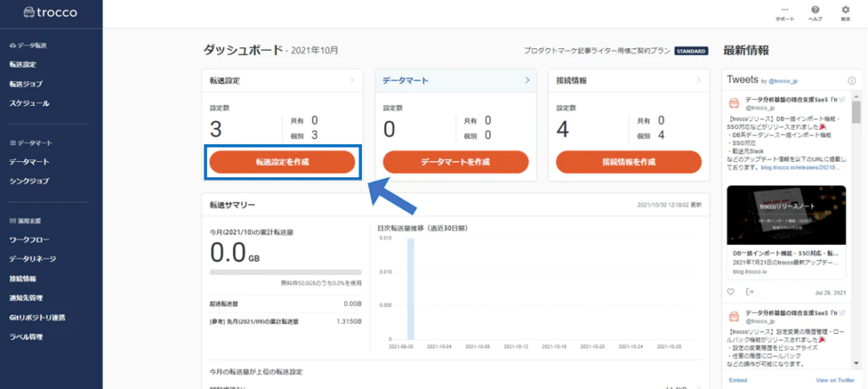Viewport: 868px width, 389px height.
Task: Open the 設定 gear icon
Action: 845,9
